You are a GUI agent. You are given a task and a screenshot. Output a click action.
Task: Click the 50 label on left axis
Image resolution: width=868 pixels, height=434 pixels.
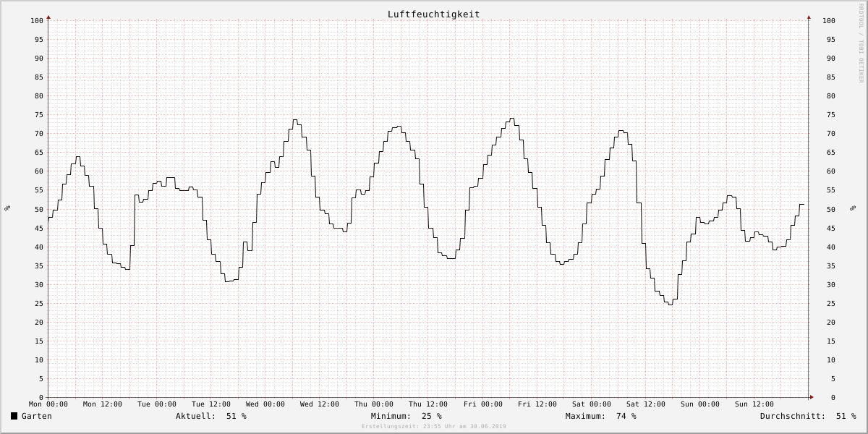click(x=39, y=209)
